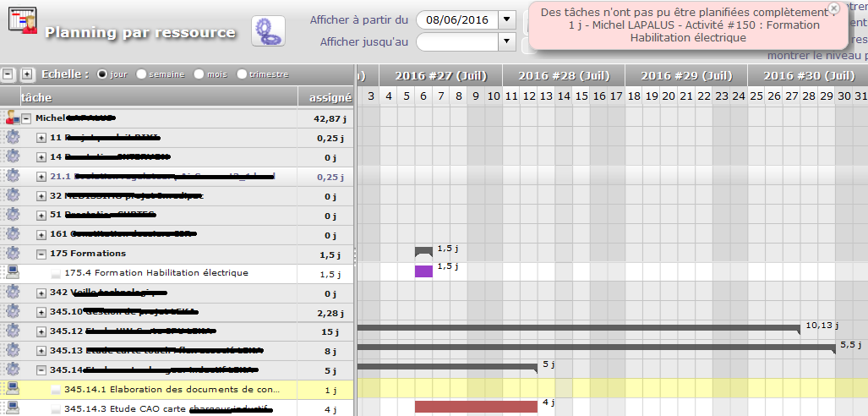Expand the 342 Veille project row

point(41,293)
